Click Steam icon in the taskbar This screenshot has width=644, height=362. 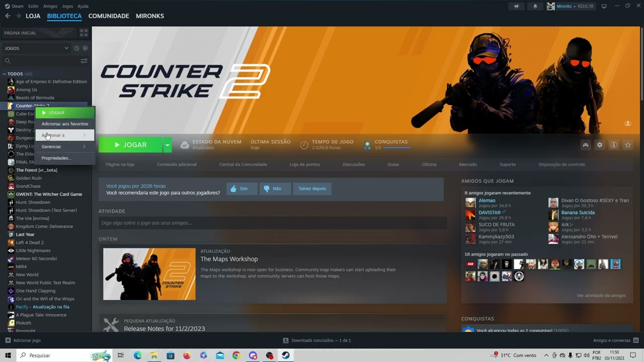(286, 355)
